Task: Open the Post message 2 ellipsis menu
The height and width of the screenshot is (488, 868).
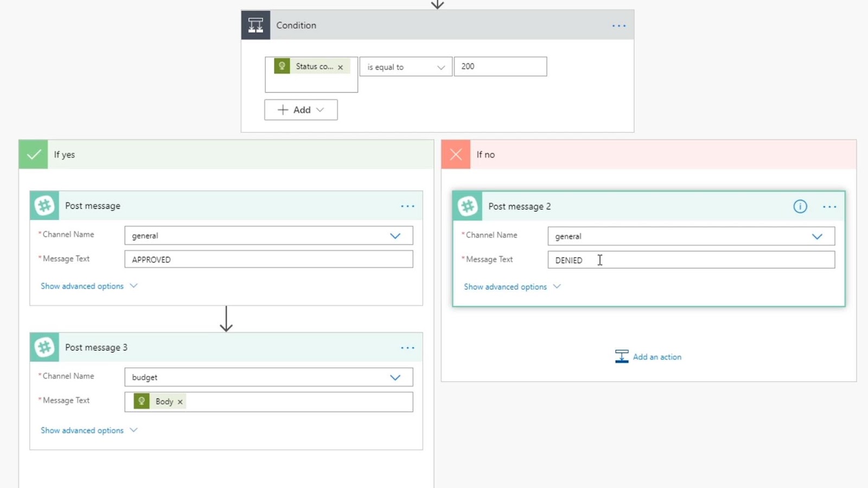Action: (x=829, y=207)
